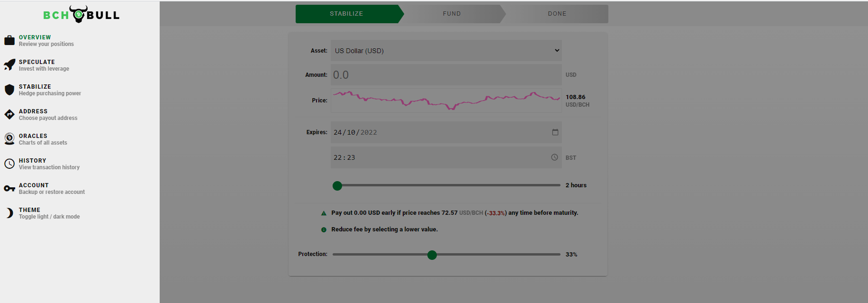
Task: Go to STABILIZE step in progress bar
Action: click(x=347, y=14)
